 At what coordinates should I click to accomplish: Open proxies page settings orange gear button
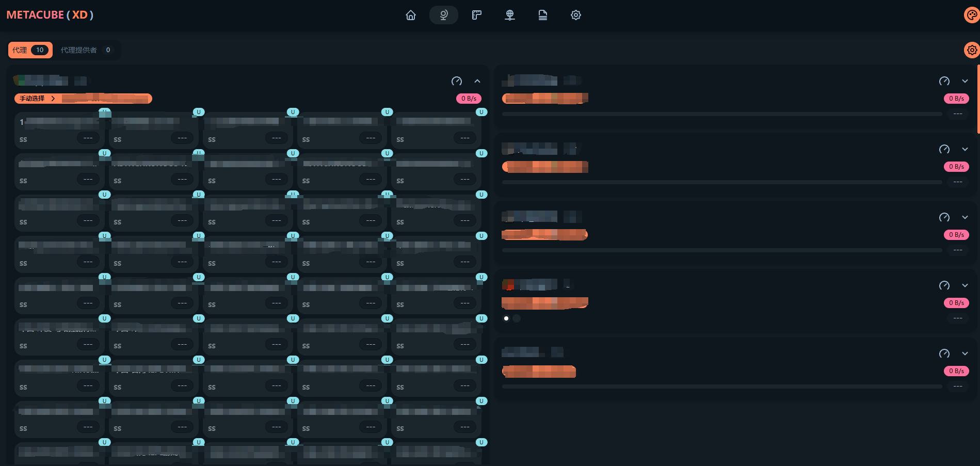[972, 50]
